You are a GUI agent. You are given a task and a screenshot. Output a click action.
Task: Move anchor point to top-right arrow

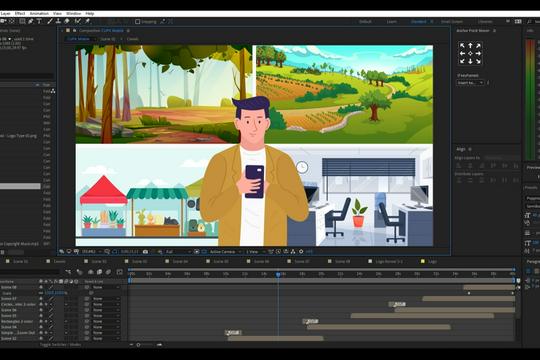coord(478,45)
